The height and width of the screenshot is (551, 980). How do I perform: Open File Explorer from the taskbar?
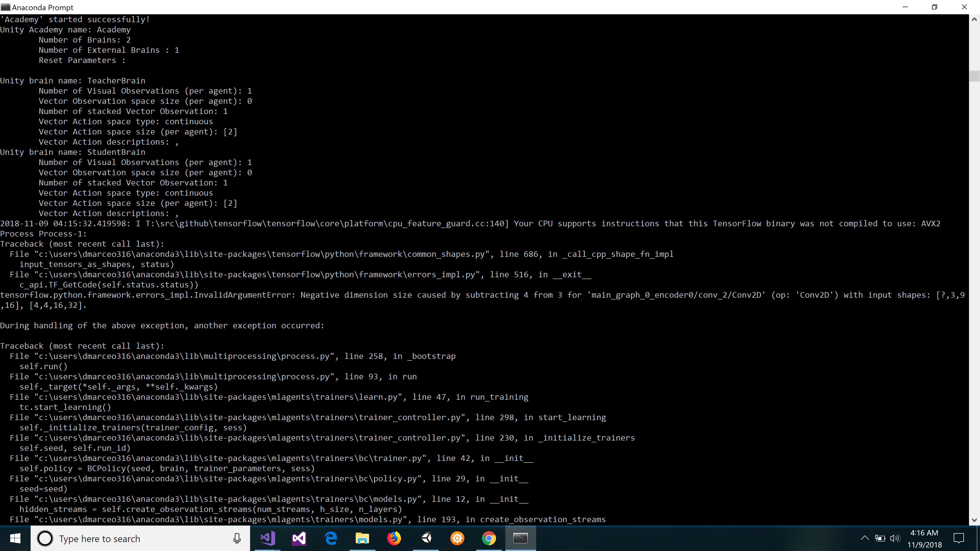362,538
